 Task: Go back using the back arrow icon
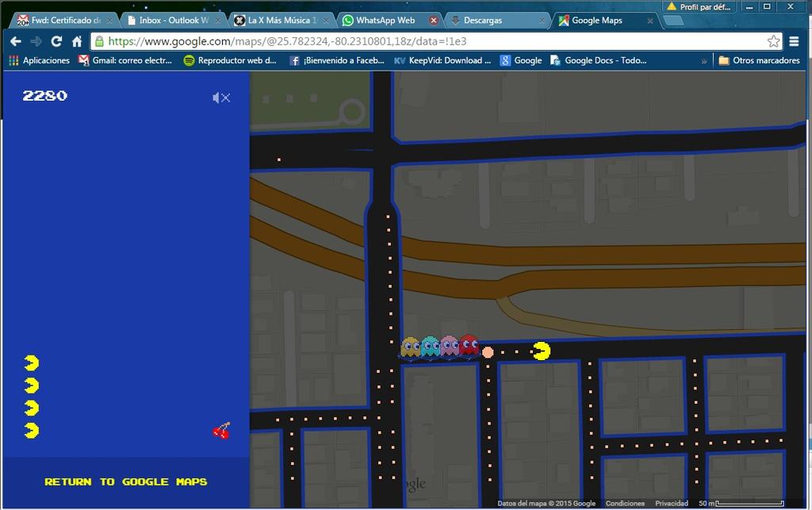[x=14, y=40]
